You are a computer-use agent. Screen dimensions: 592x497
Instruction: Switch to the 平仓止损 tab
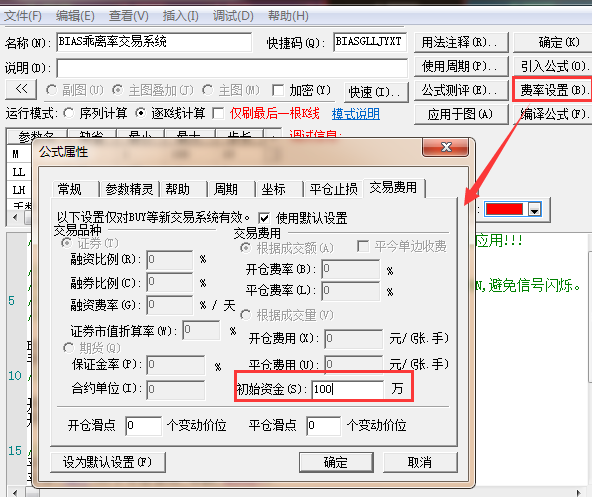point(333,189)
